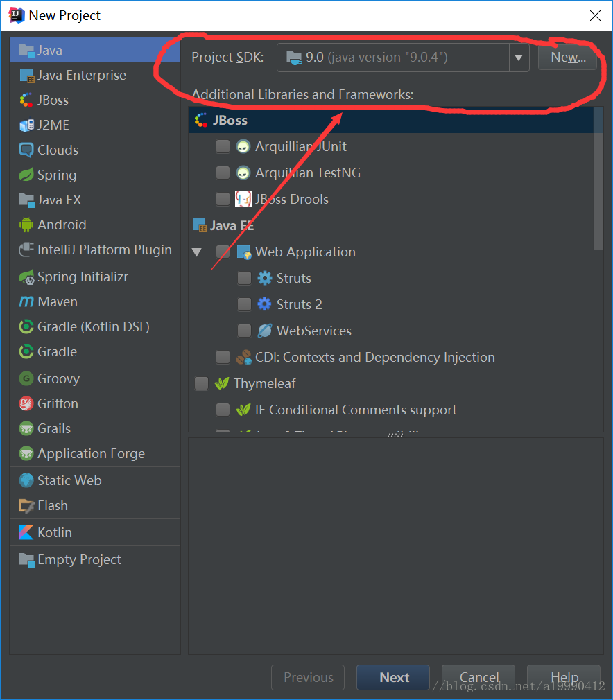Tick the Web Application checkbox
613x700 pixels.
223,252
